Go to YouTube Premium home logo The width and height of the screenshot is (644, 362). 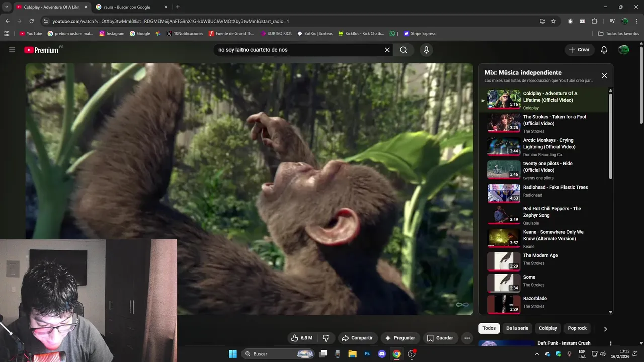click(x=41, y=50)
